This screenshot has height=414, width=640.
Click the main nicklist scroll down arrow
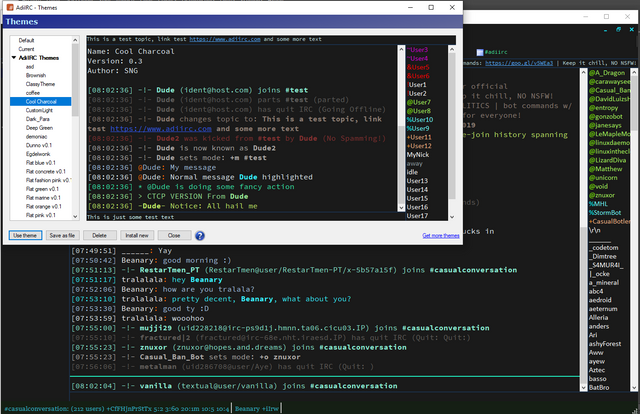point(634,388)
